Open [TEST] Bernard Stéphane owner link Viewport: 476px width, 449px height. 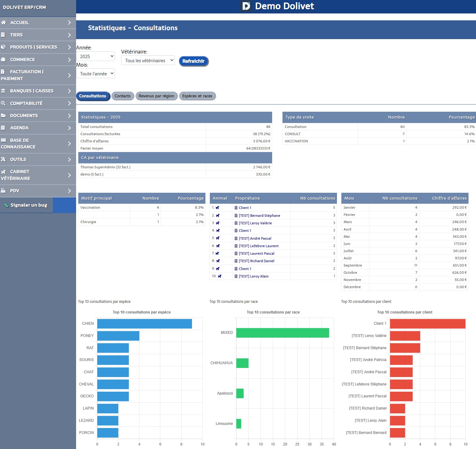tap(259, 216)
